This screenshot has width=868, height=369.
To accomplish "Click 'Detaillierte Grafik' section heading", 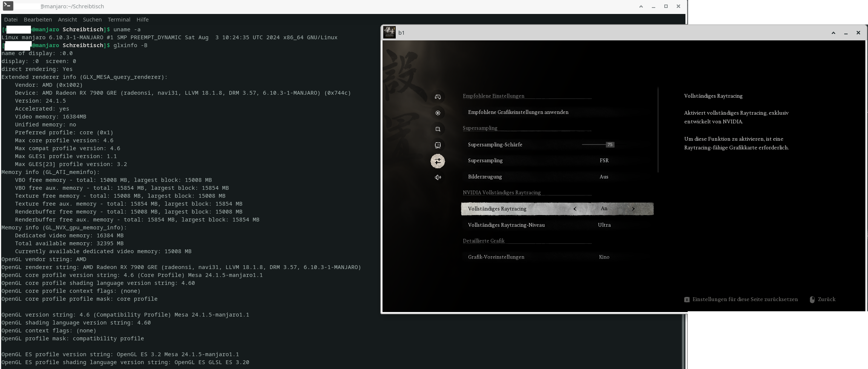I will (484, 241).
